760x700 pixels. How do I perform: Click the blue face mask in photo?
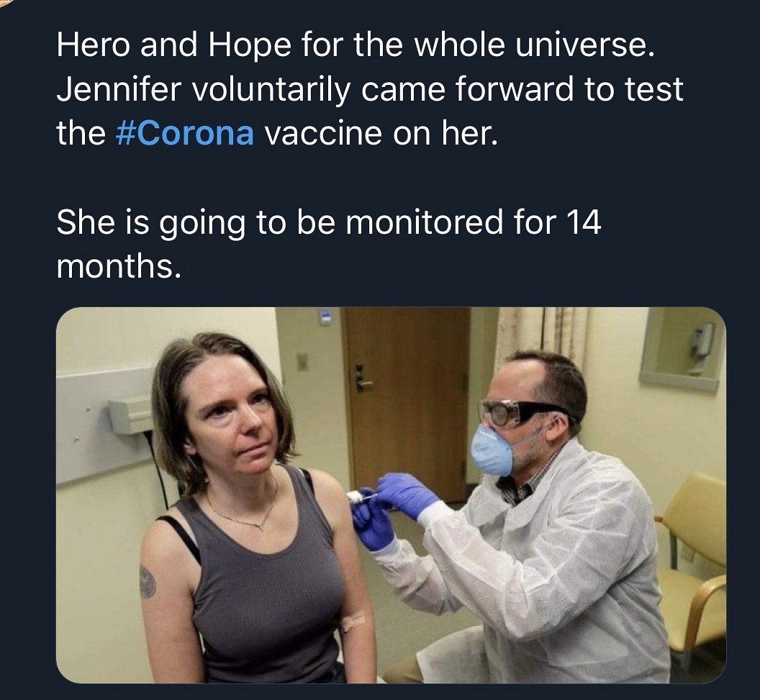pos(492,450)
